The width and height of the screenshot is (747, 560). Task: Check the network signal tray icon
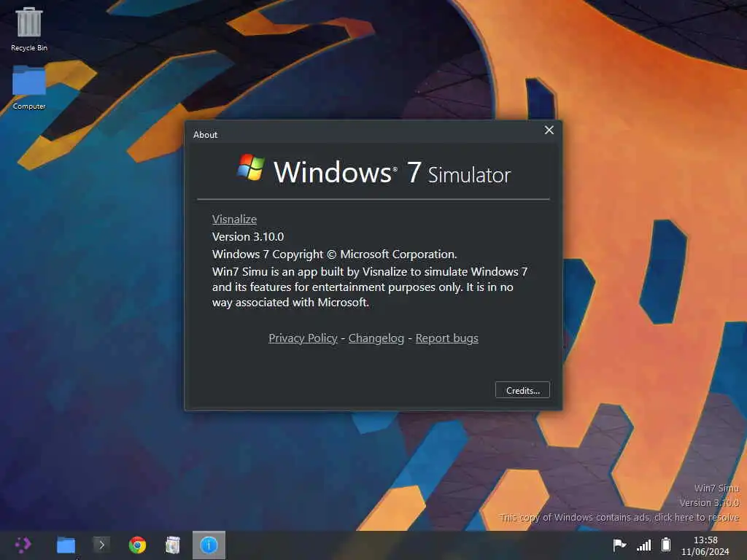click(x=643, y=545)
